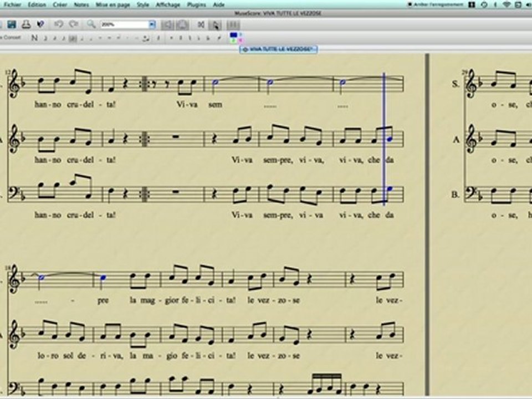Print the score using the printer icon
532x399 pixels.
[x=26, y=24]
